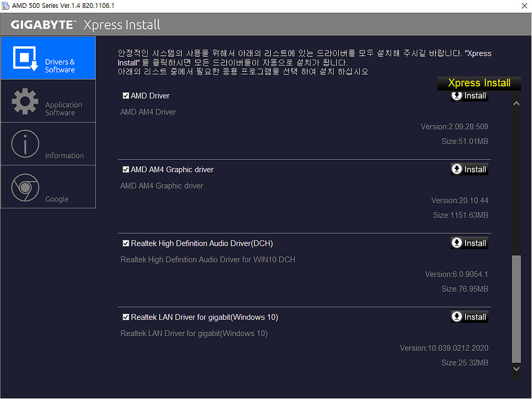Click the yellow Xpress Install button
This screenshot has height=399, width=532.
(479, 83)
